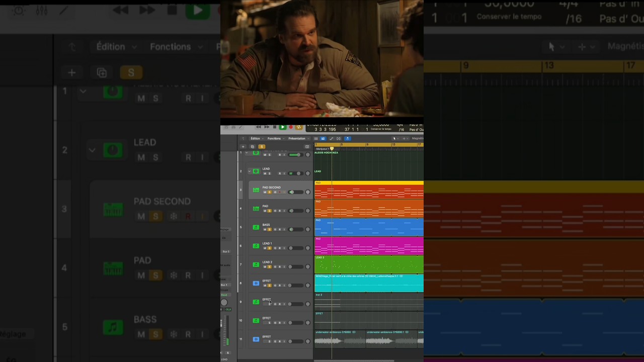
Task: Mute the track 8 EFFET track
Action: point(265,286)
